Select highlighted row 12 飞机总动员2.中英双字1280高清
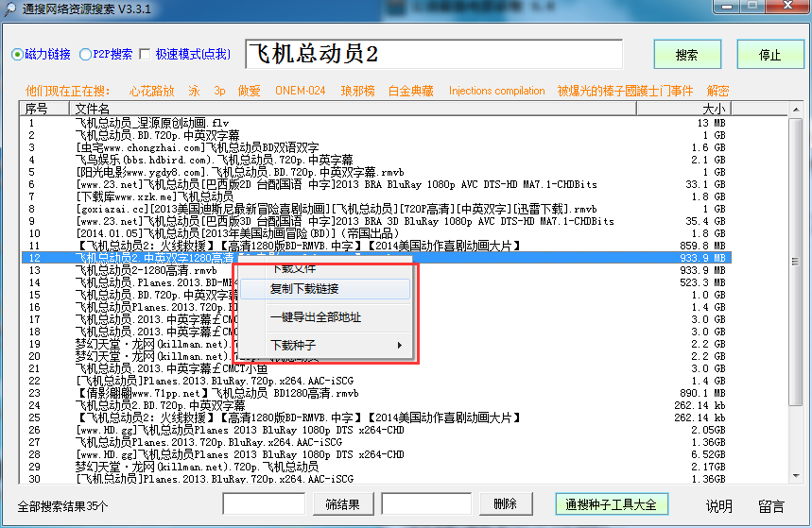The width and height of the screenshot is (812, 528). 376,258
